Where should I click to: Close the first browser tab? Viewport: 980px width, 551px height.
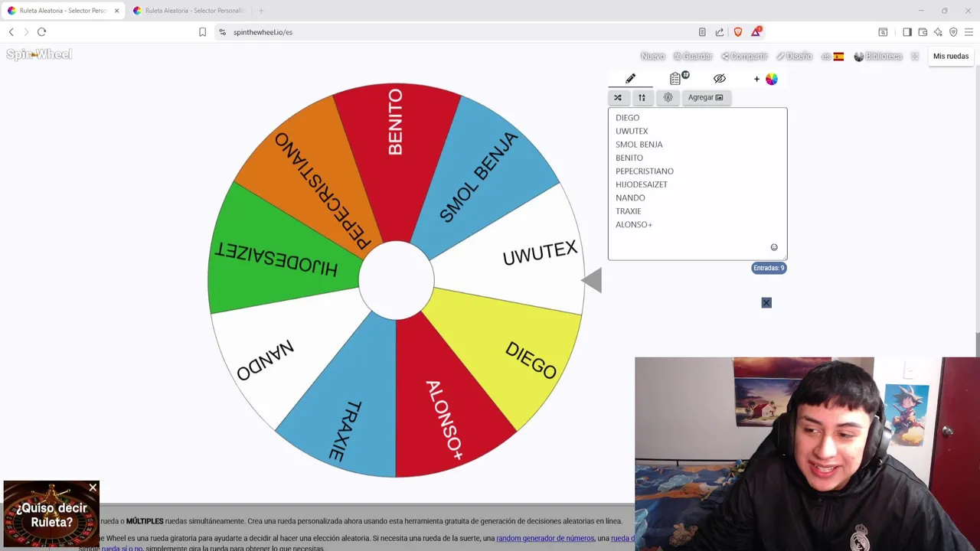point(116,11)
